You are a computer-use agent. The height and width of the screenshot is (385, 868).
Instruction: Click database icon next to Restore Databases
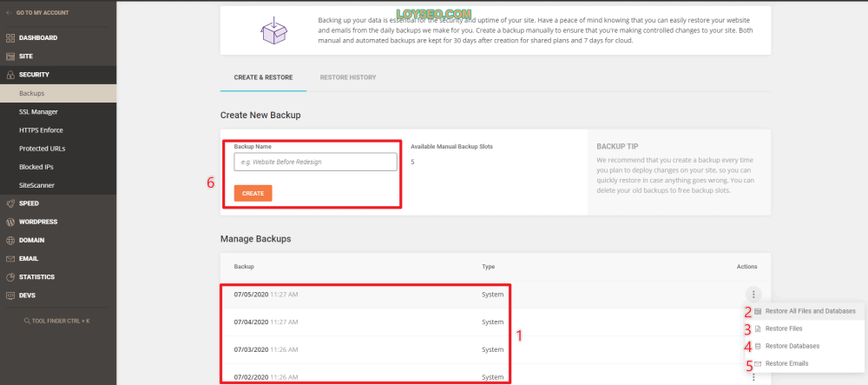click(758, 346)
